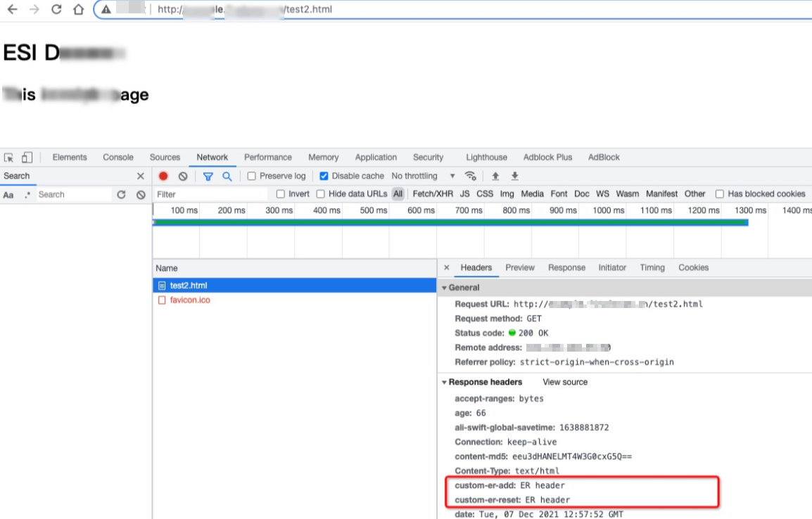Filter requests by Font type
This screenshot has height=519, width=812.
(559, 194)
